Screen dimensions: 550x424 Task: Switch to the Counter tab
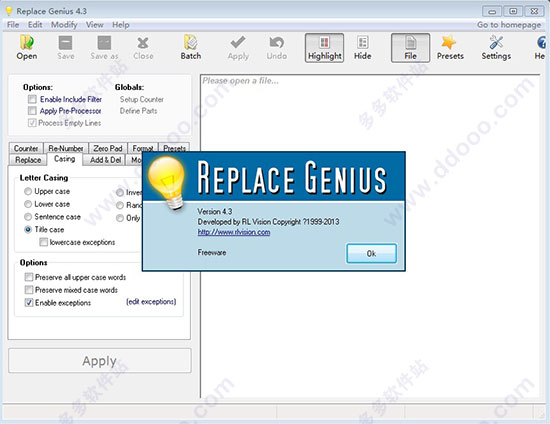[x=26, y=148]
